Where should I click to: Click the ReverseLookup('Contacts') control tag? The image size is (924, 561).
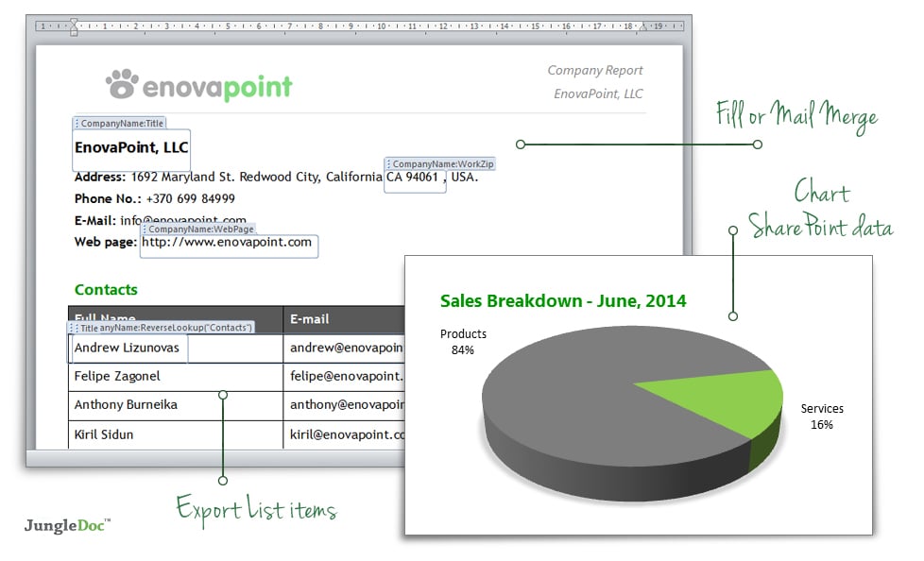pos(176,328)
